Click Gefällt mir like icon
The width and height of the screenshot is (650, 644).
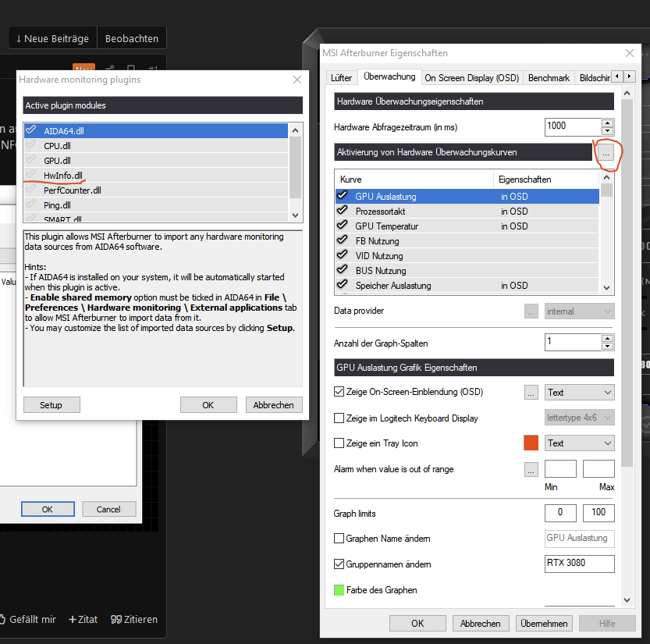tap(2, 619)
